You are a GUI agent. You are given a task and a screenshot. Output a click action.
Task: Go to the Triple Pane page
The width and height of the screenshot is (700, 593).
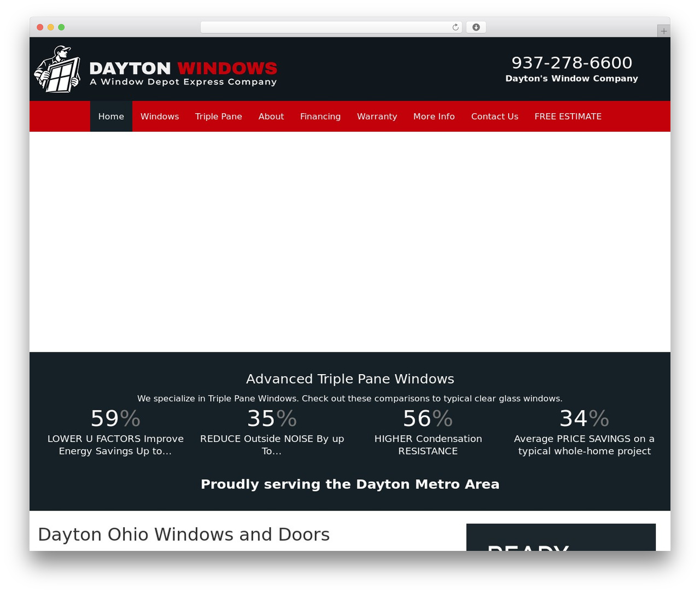(219, 117)
